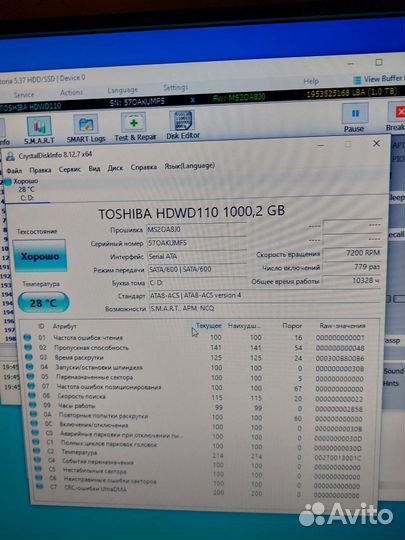This screenshot has height=540, width=405.
Task: Open Вид menu in CrystalDiskInfo
Action: pos(94,168)
